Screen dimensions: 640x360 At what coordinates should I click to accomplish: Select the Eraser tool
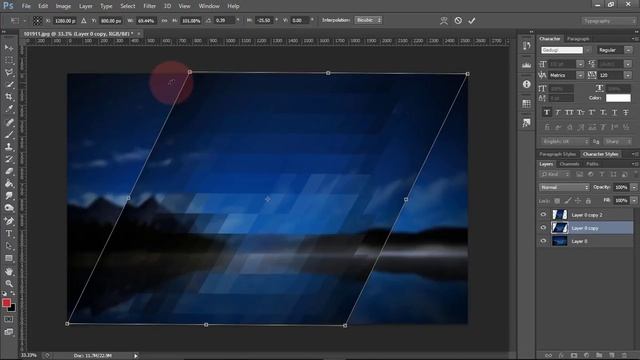9,171
